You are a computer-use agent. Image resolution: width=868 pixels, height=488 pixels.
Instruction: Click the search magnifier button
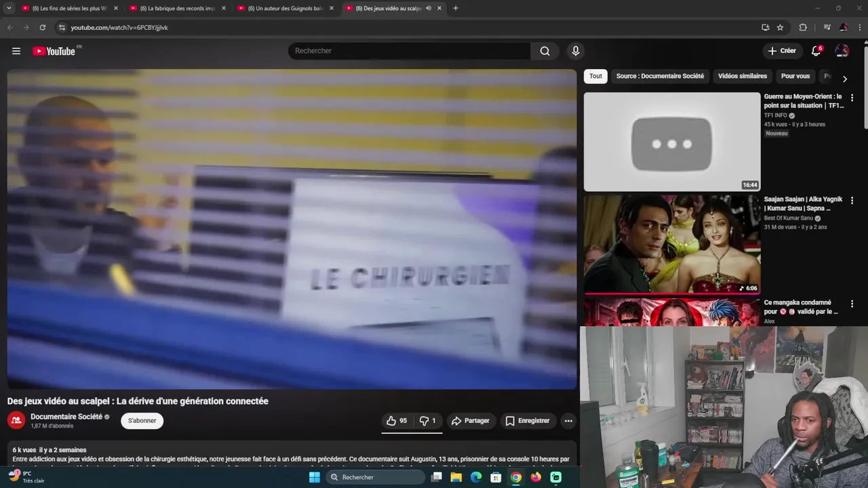pos(545,51)
